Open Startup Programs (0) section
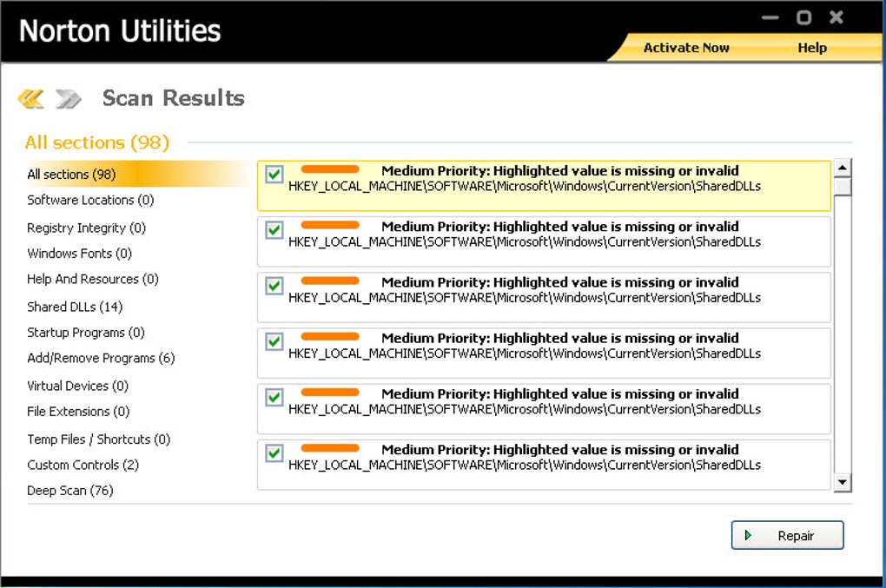Image resolution: width=886 pixels, height=588 pixels. click(x=86, y=332)
